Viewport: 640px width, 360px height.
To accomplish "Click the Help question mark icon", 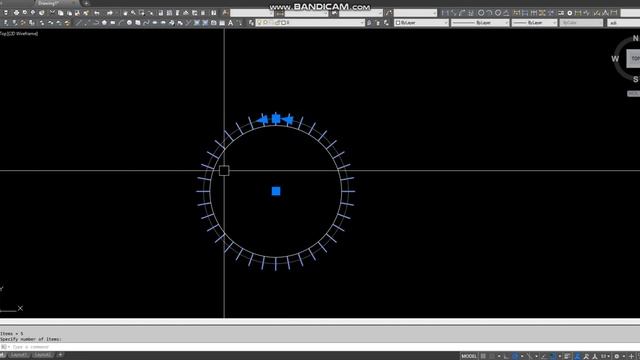I will 214,13.
